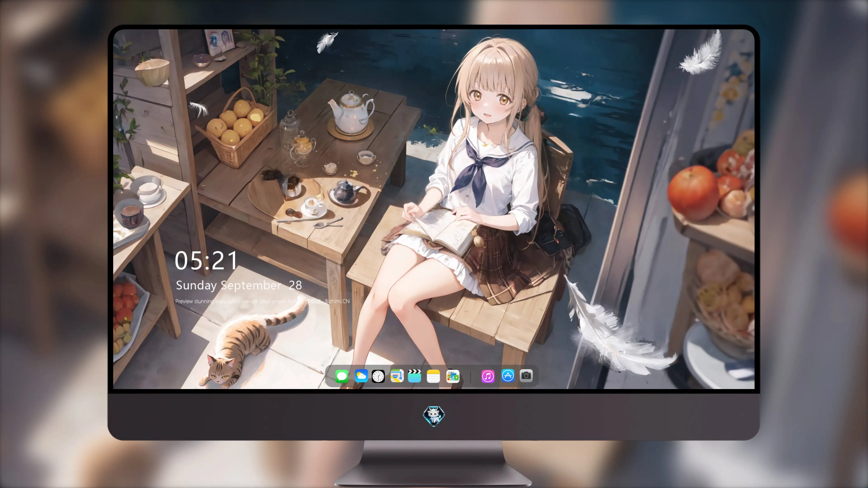868x488 pixels.
Task: Launch Maps from the dock
Action: pyautogui.click(x=397, y=376)
